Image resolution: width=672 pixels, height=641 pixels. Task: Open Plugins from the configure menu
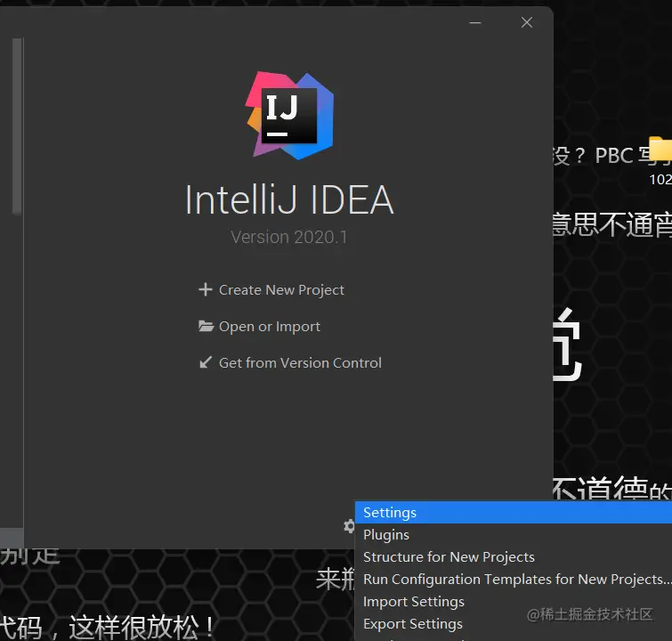(514, 535)
